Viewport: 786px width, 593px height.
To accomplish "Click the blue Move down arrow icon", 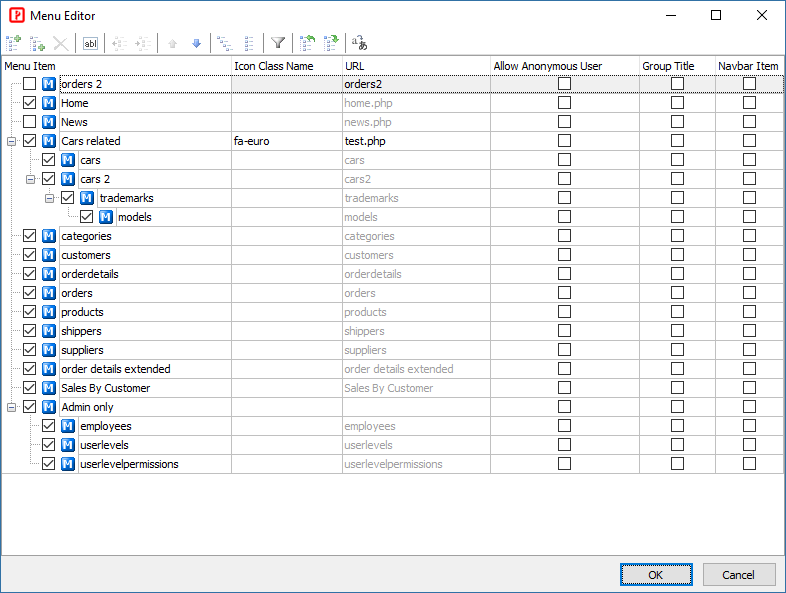I will [196, 43].
